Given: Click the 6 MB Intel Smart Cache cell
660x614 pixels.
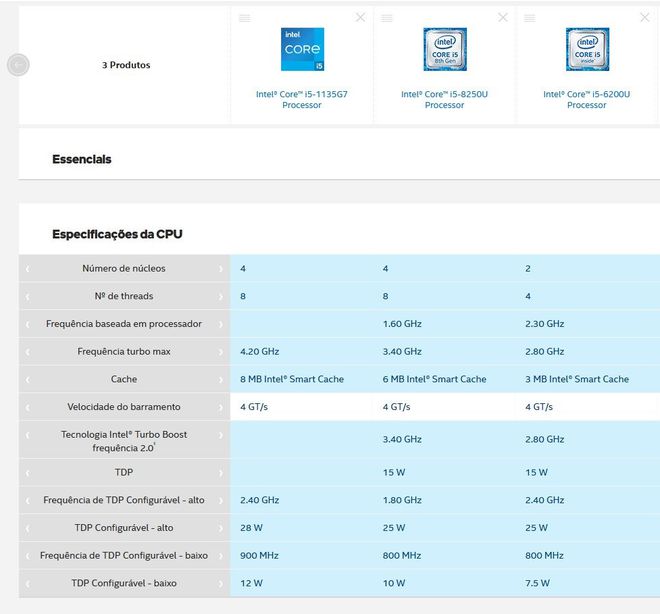Looking at the screenshot, I should 434,379.
